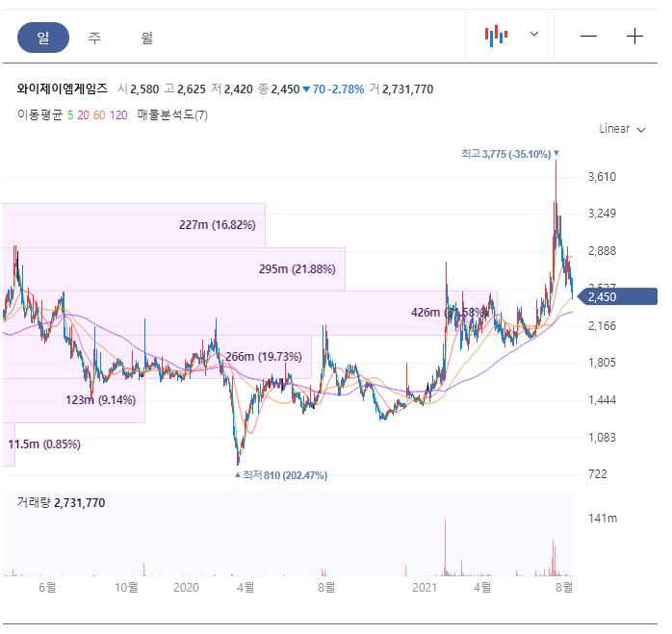
Task: Click the 3,610 price axis label
Action: pos(602,177)
